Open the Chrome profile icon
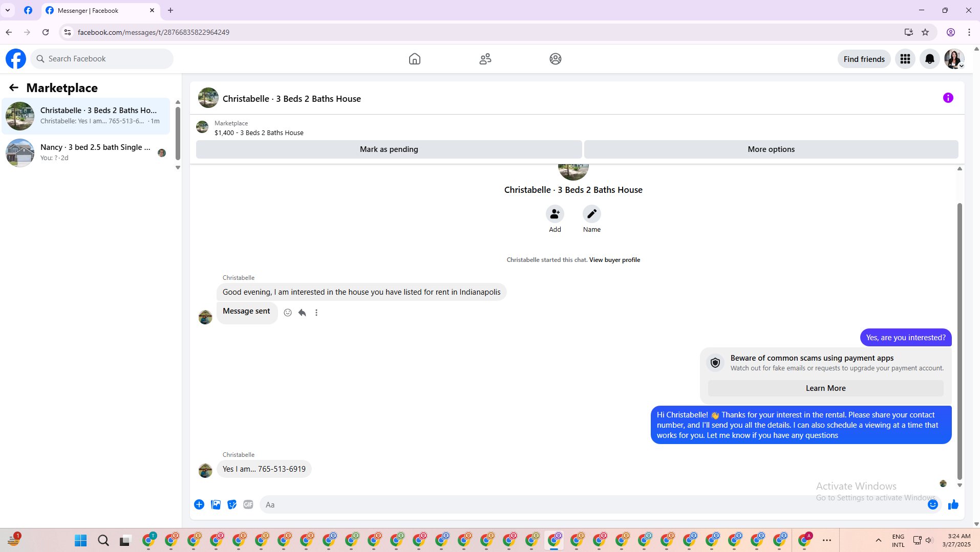This screenshot has height=552, width=980. tap(951, 32)
